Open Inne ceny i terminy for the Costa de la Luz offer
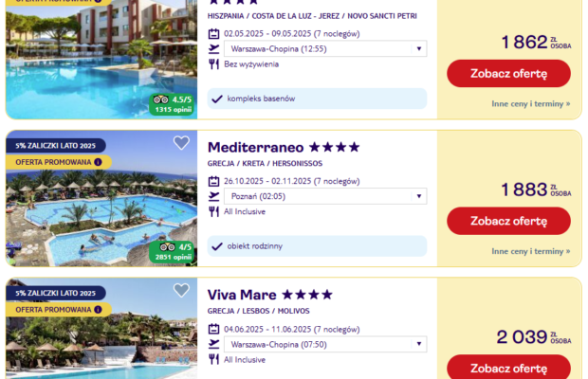 (x=531, y=103)
